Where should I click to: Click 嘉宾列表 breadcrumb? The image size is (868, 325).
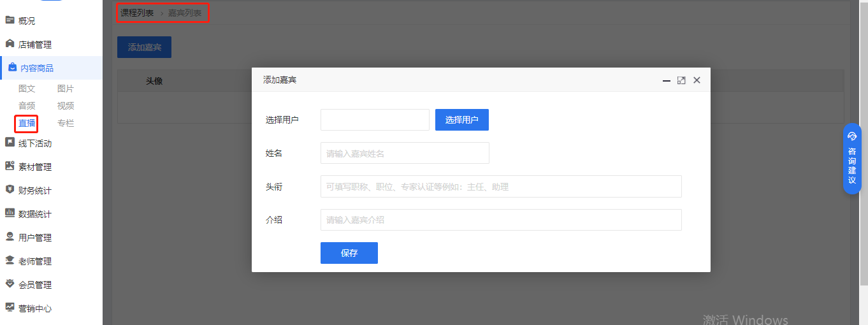pos(185,13)
